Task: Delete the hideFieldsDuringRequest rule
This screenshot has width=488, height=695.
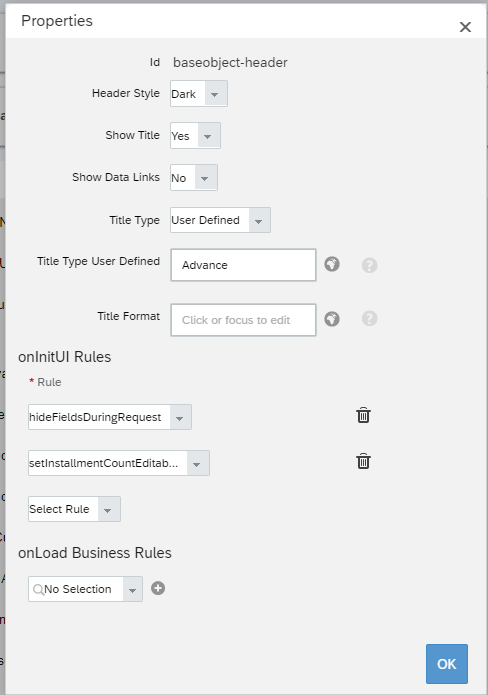Action: coord(363,415)
